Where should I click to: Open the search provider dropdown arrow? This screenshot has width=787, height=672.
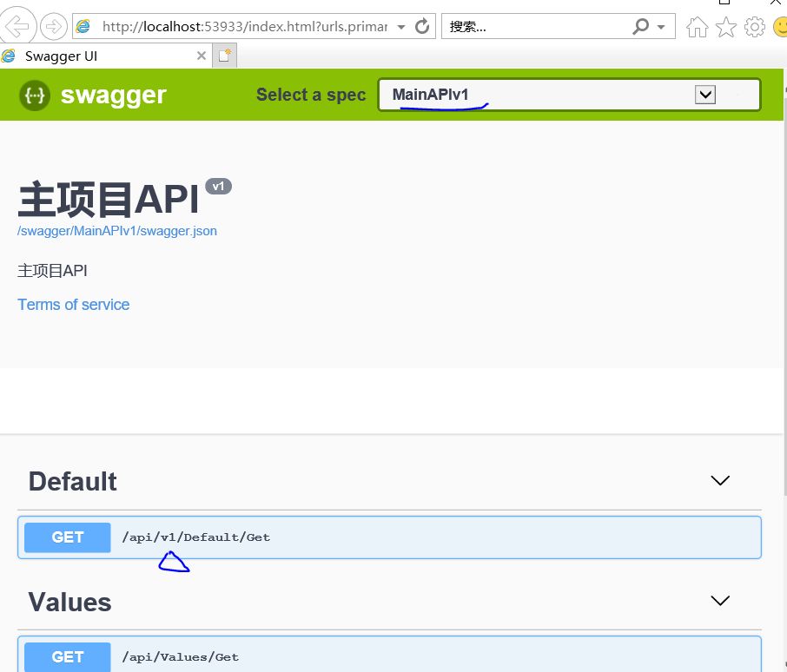click(x=661, y=27)
